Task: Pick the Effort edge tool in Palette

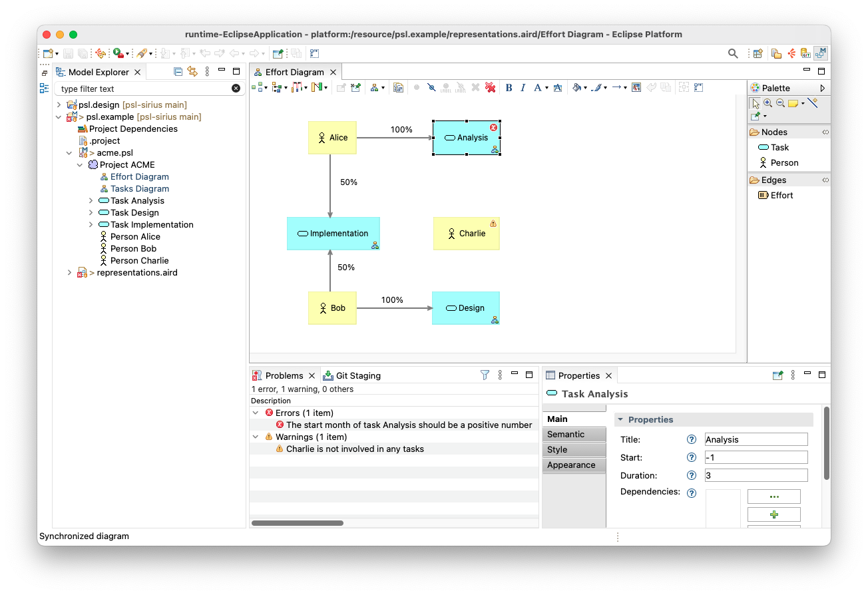Action: [781, 196]
